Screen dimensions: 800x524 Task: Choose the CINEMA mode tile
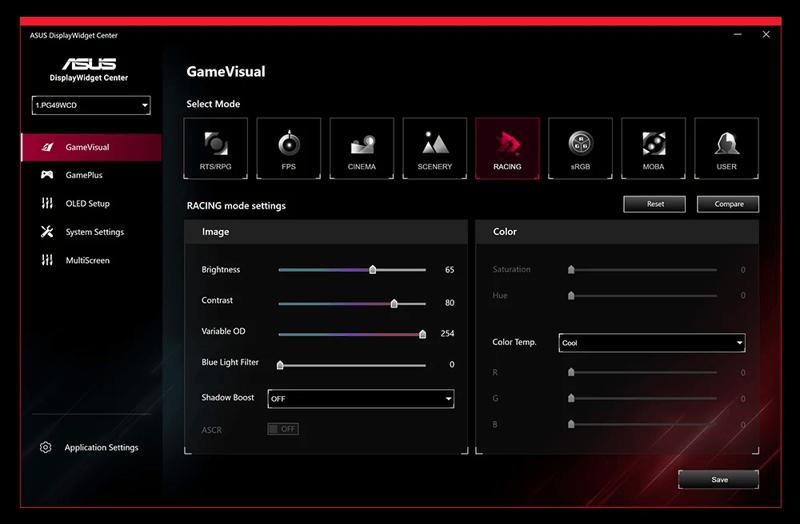pos(361,148)
